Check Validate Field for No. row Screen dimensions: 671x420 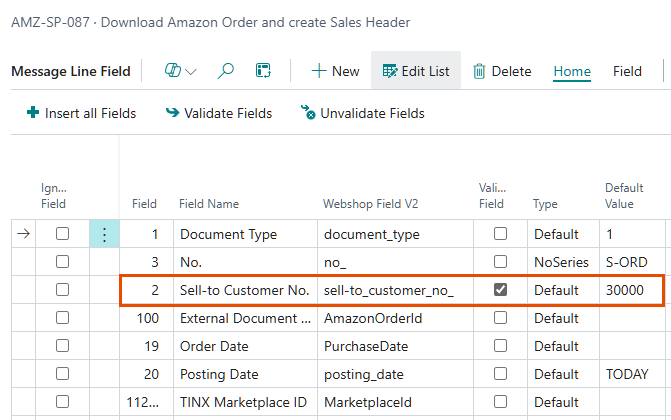tap(500, 262)
